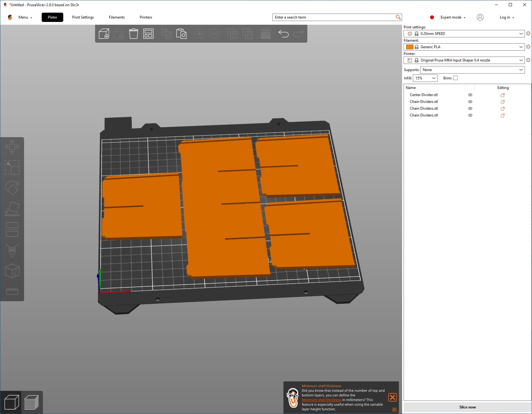The height and width of the screenshot is (414, 532).
Task: Switch to sliced layers preview view
Action: [x=31, y=402]
